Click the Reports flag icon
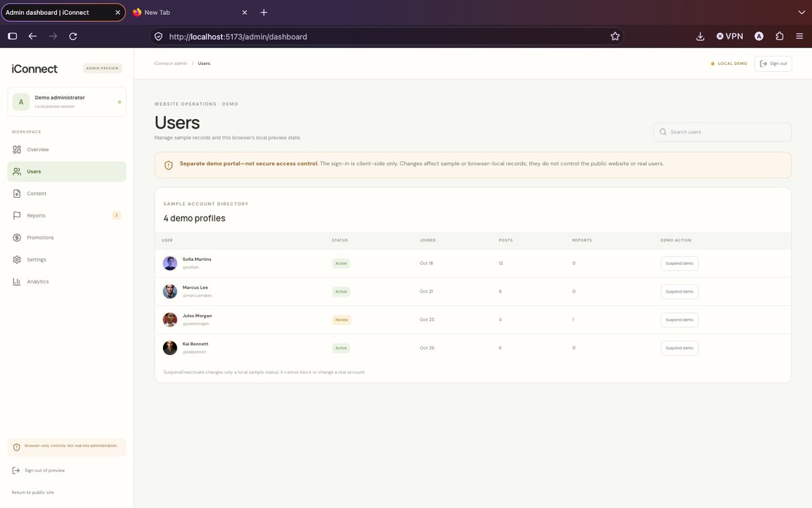 coord(17,215)
